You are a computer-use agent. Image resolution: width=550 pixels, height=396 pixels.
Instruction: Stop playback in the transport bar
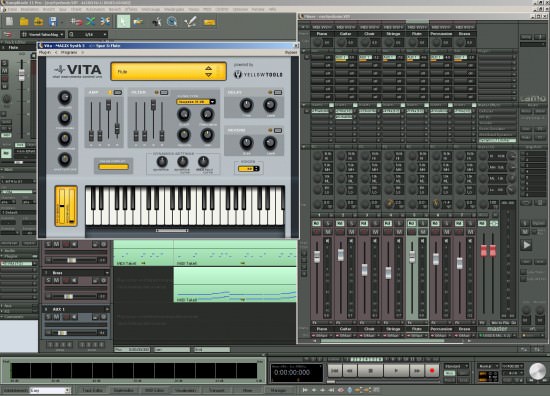click(370, 370)
